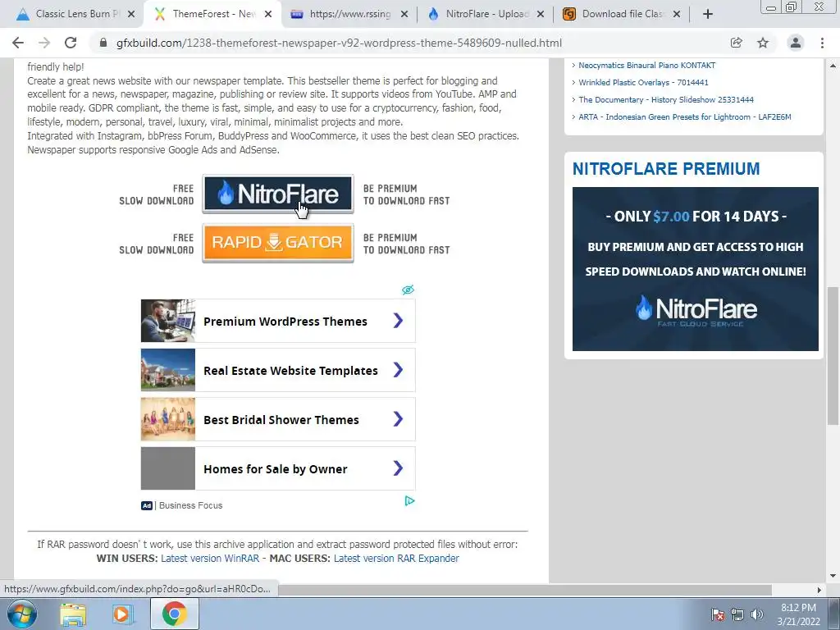Close the NitroFlare - Upload tab
The width and height of the screenshot is (840, 630).
pyautogui.click(x=541, y=14)
